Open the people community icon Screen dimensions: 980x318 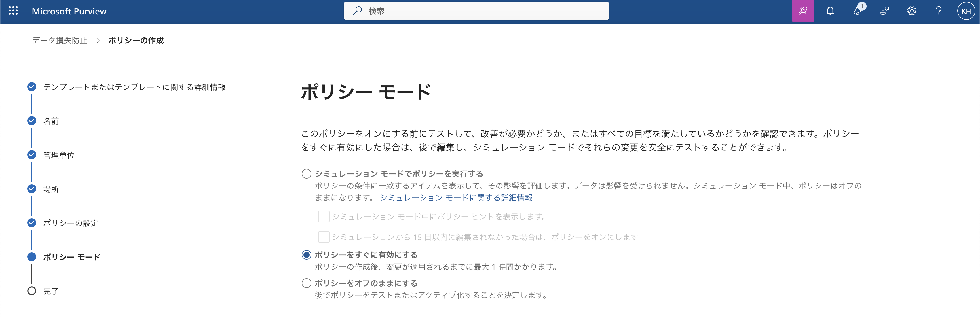point(884,11)
